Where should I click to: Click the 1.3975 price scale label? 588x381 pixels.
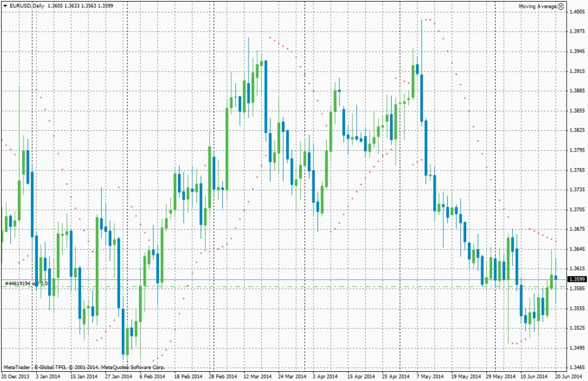pos(577,32)
